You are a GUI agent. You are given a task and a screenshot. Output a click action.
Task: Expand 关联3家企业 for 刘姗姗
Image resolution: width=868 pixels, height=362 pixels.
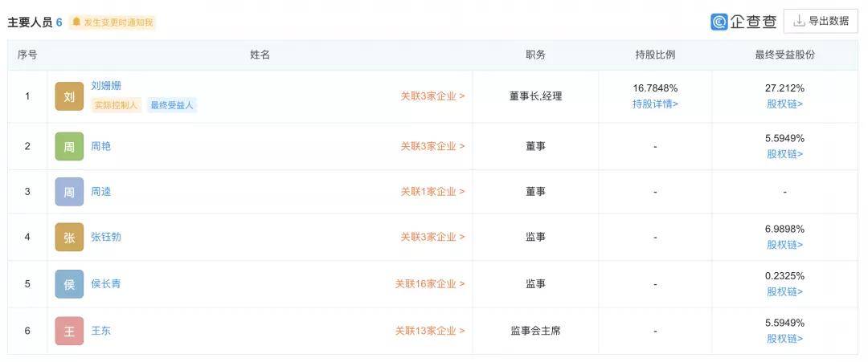432,96
